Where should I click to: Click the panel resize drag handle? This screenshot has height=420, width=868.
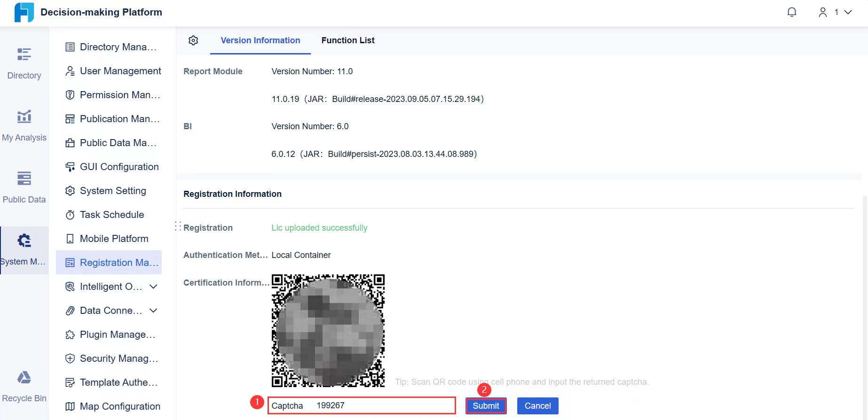point(178,226)
